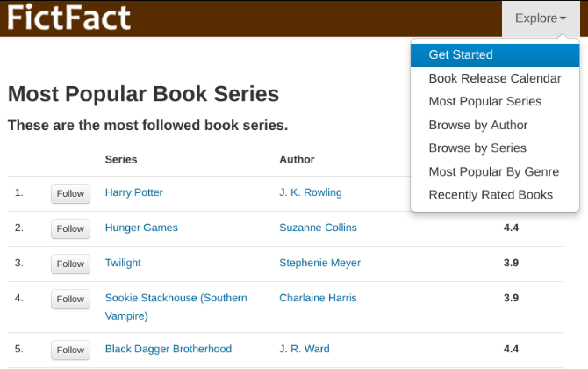
Task: Collapse the Explore dropdown menu
Action: pyautogui.click(x=540, y=18)
